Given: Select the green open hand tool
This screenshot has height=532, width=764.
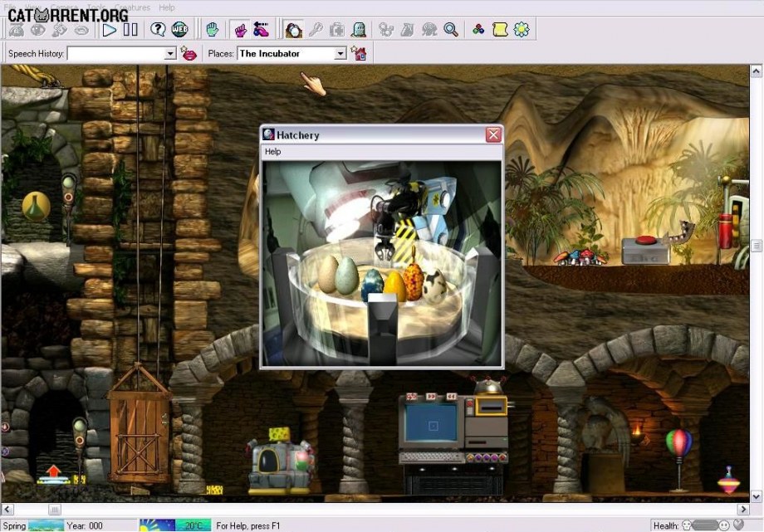Looking at the screenshot, I should coord(213,30).
